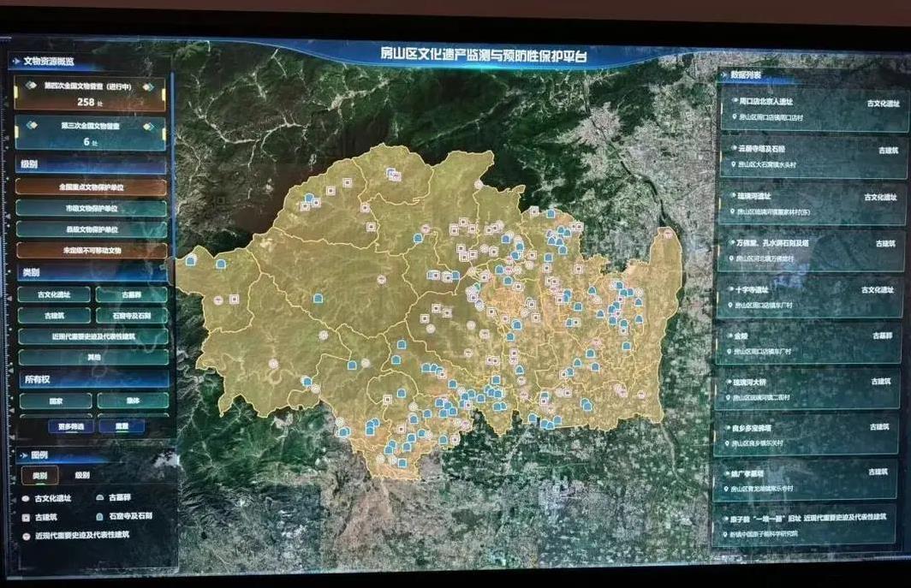
Task: Click the 古文化遗址 legend icon
Action: 26,497
